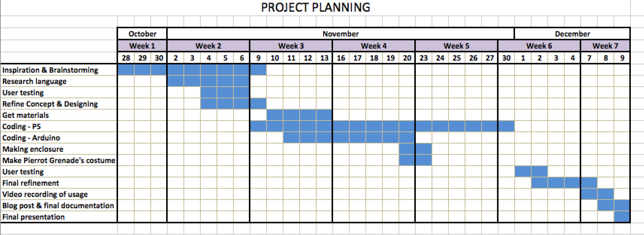This screenshot has height=235, width=644.
Task: Click the Final refinement task label
Action: click(x=30, y=183)
